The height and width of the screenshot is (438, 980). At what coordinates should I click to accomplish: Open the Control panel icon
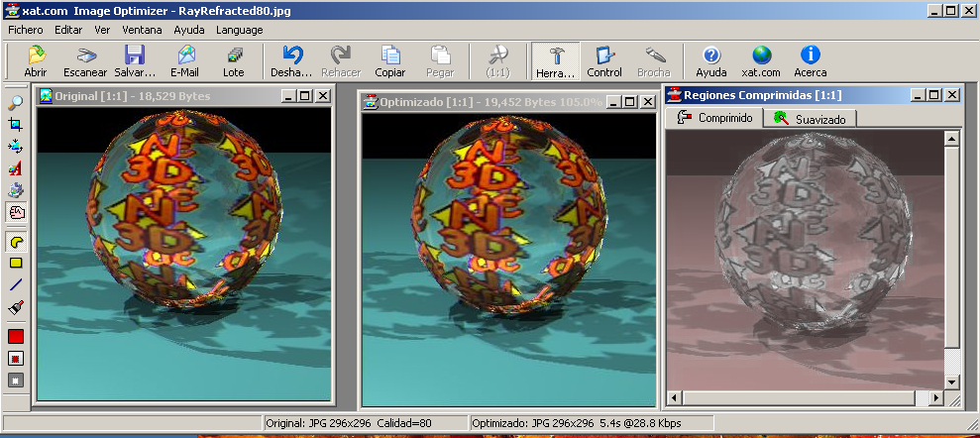[x=604, y=55]
